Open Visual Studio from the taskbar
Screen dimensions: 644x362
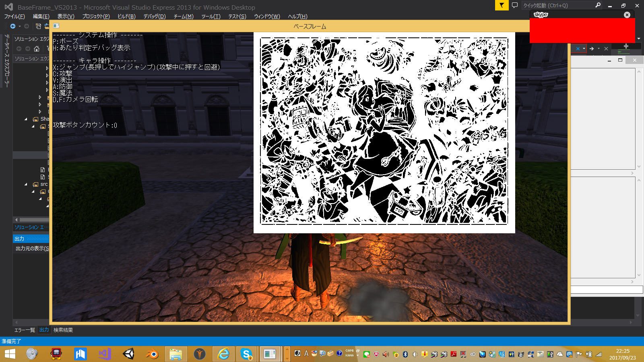pyautogui.click(x=104, y=354)
